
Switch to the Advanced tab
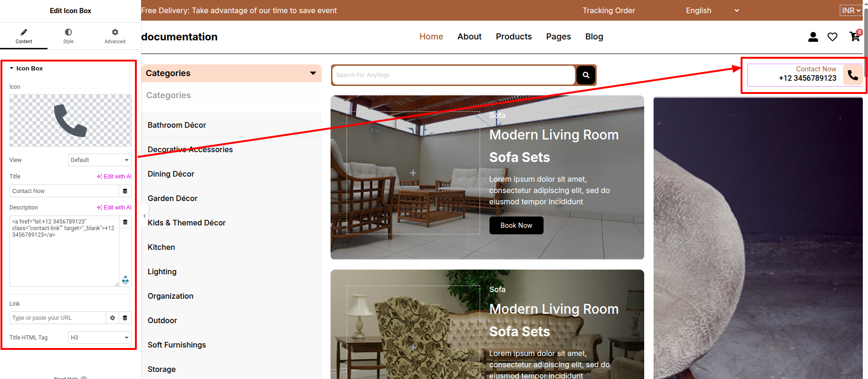tap(115, 36)
